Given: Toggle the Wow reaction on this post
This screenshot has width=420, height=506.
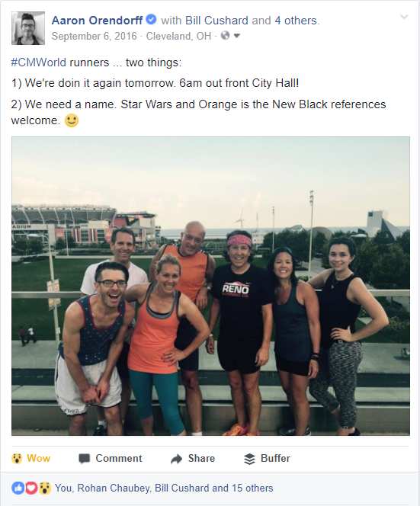Looking at the screenshot, I should coord(31,458).
